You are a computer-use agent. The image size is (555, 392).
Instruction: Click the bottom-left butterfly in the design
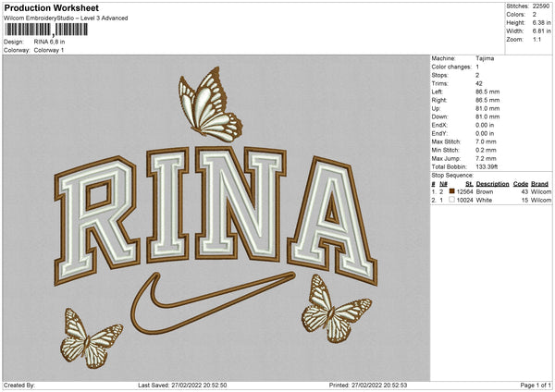click(91, 338)
